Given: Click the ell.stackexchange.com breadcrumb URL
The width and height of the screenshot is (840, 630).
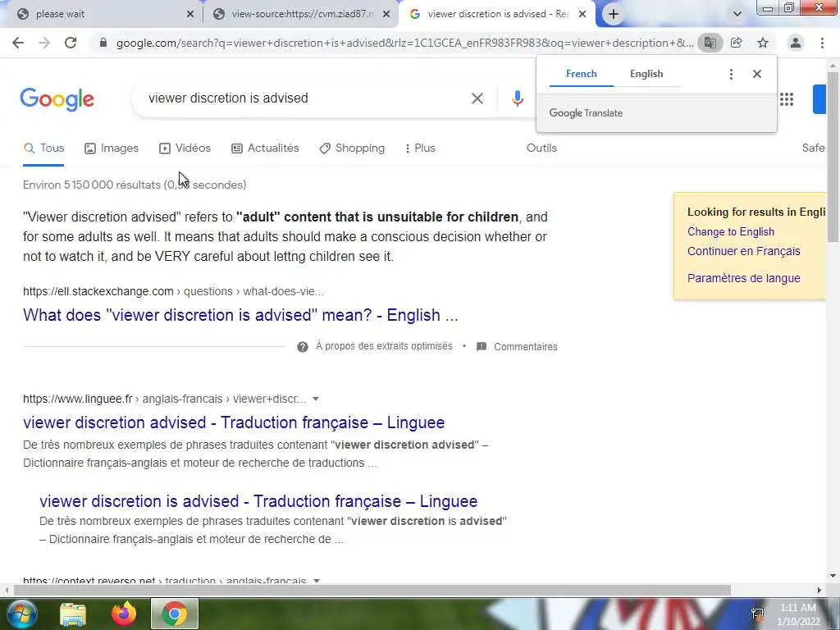Looking at the screenshot, I should coord(173,291).
